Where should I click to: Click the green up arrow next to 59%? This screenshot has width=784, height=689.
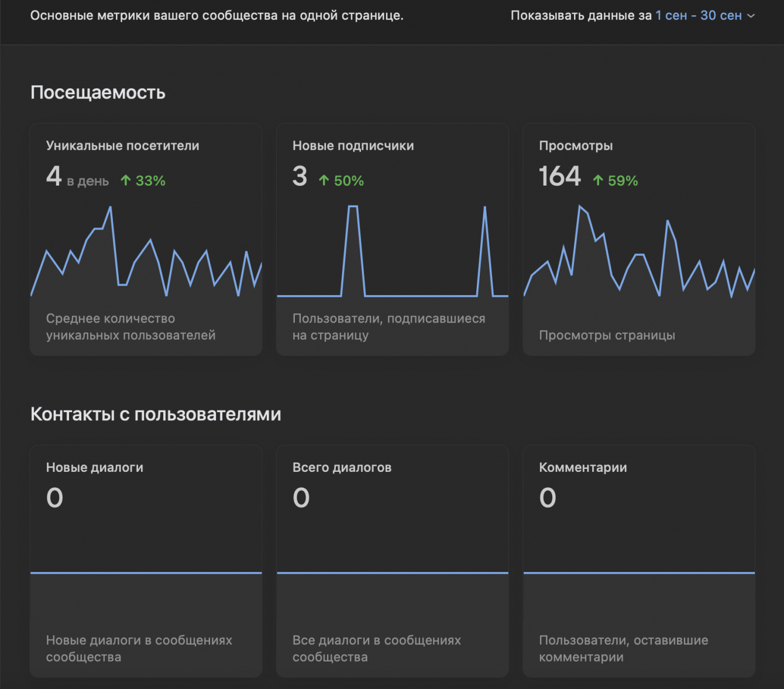pos(597,180)
